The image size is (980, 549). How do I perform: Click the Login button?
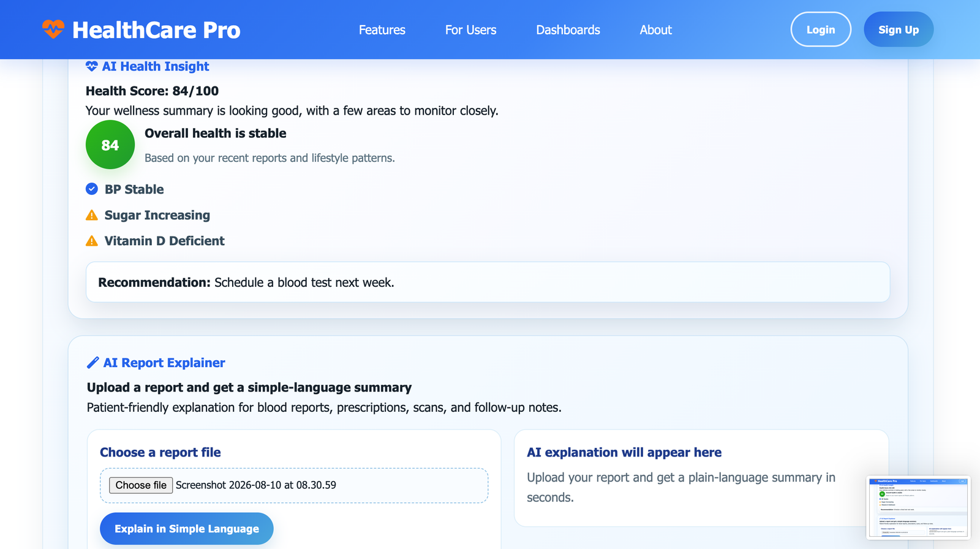tap(821, 29)
